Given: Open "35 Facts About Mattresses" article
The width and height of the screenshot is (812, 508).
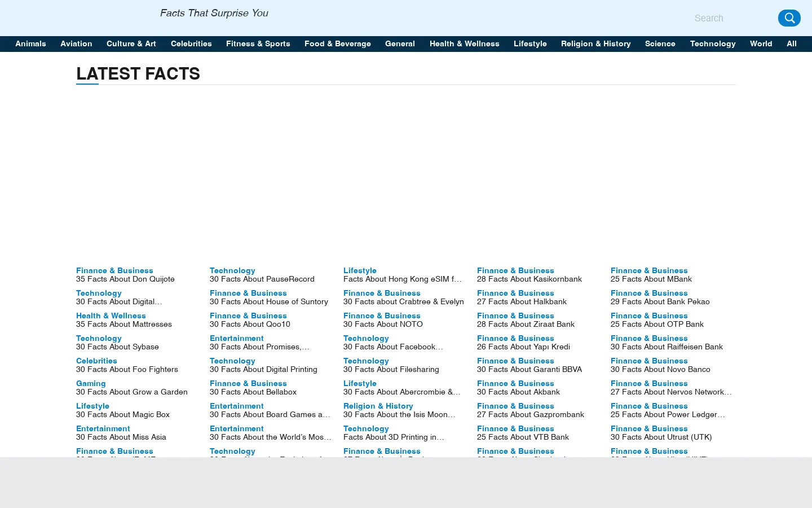Looking at the screenshot, I should [124, 324].
